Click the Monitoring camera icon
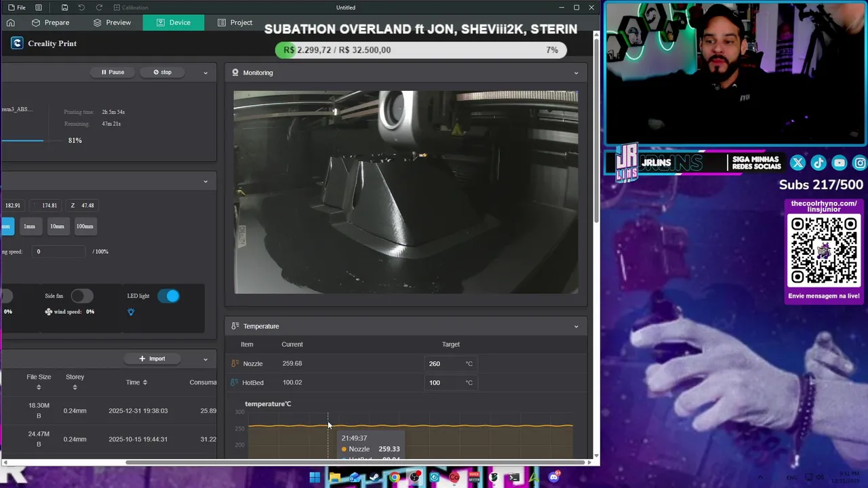The height and width of the screenshot is (488, 868). (235, 73)
